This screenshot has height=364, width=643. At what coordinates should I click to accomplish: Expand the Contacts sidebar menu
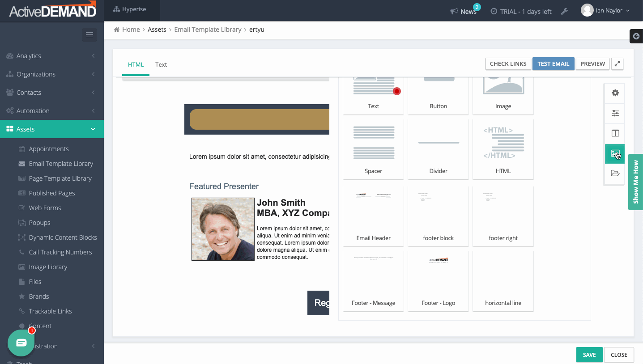pyautogui.click(x=52, y=93)
